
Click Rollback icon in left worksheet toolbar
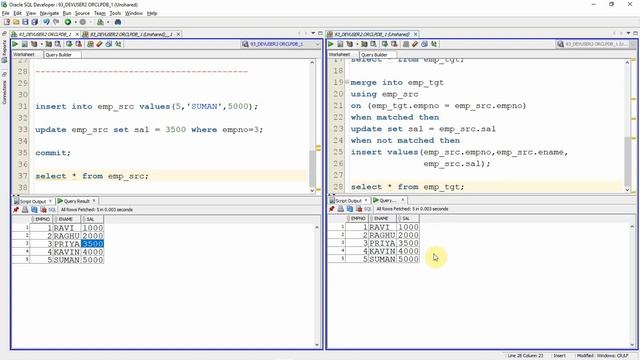click(78, 44)
